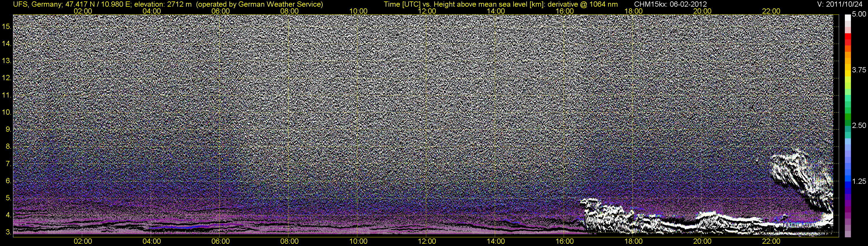Click the 04:00 label on the lower time axis

[x=152, y=241]
